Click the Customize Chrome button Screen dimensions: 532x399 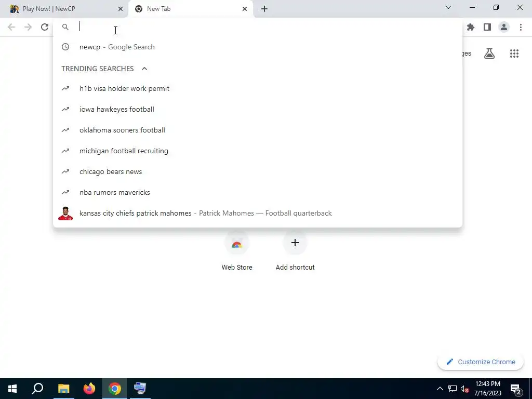[481, 362]
